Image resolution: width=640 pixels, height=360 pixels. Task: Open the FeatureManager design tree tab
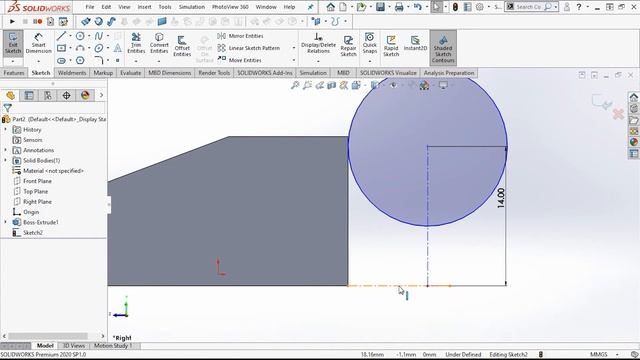11,96
